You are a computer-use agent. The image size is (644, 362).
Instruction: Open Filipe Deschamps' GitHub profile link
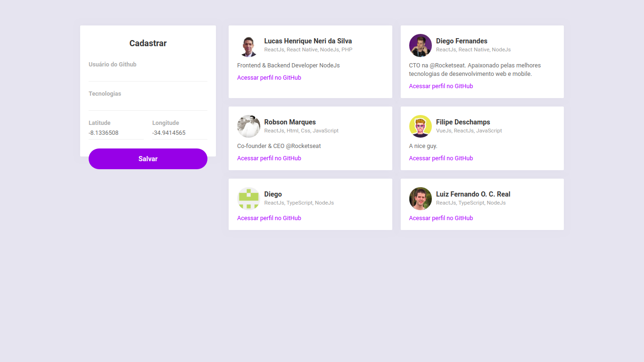tap(441, 158)
